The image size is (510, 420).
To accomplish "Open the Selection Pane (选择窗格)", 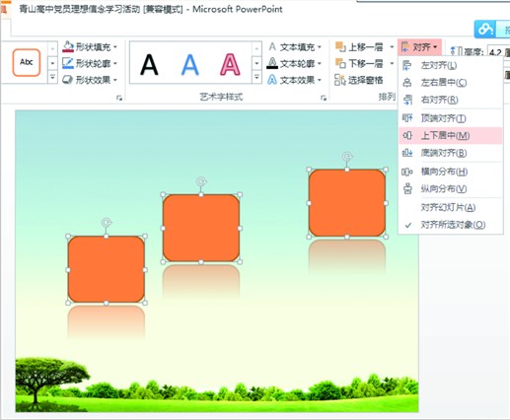I will [x=359, y=80].
